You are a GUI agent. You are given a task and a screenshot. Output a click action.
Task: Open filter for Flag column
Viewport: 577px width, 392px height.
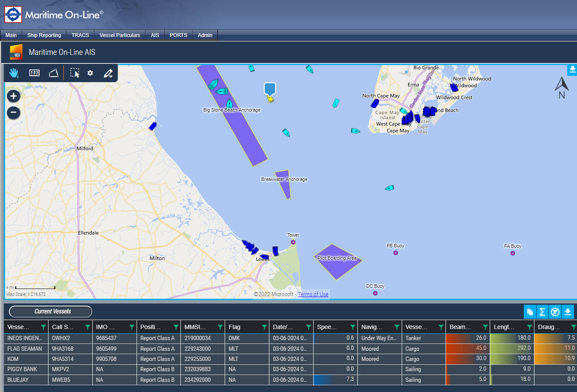pyautogui.click(x=265, y=327)
